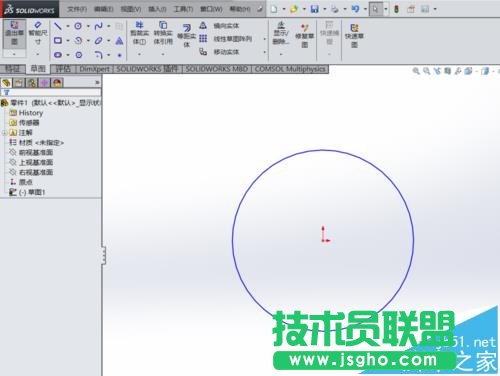
Task: Switch to the COMSOL Multiphysics tab
Action: point(290,69)
